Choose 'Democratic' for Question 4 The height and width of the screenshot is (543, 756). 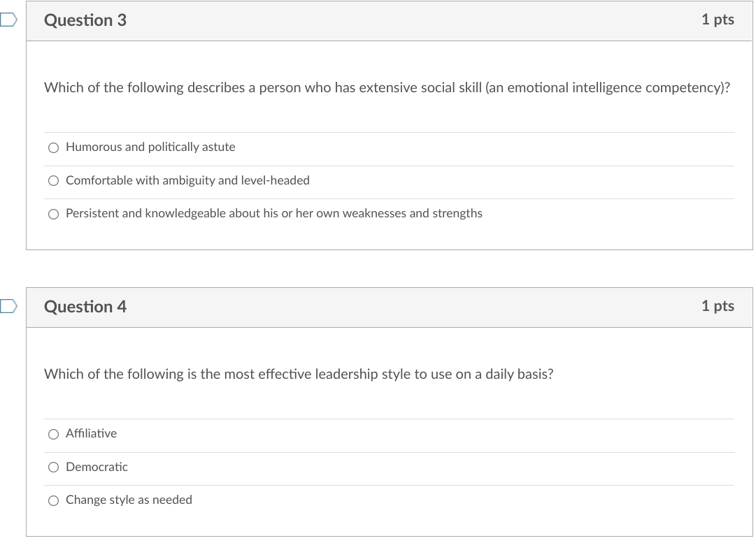[53, 467]
